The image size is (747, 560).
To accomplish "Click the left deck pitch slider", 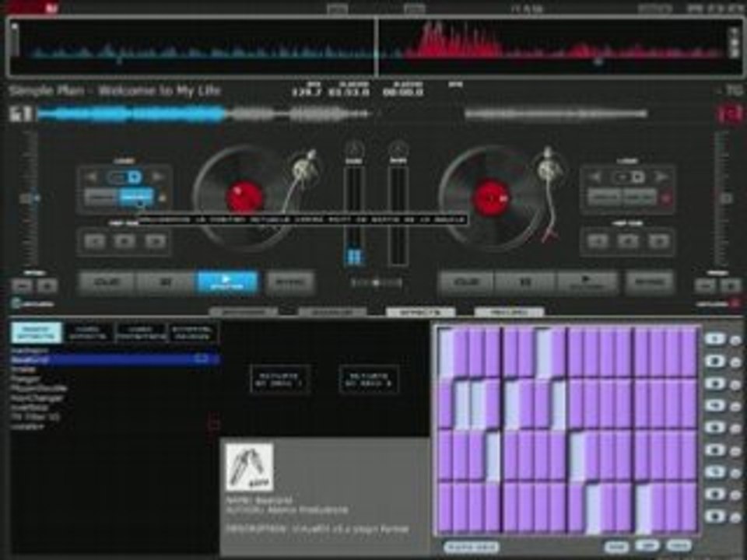I will point(29,198).
